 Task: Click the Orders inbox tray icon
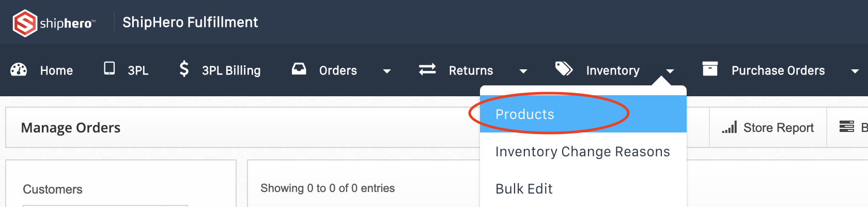click(x=299, y=69)
